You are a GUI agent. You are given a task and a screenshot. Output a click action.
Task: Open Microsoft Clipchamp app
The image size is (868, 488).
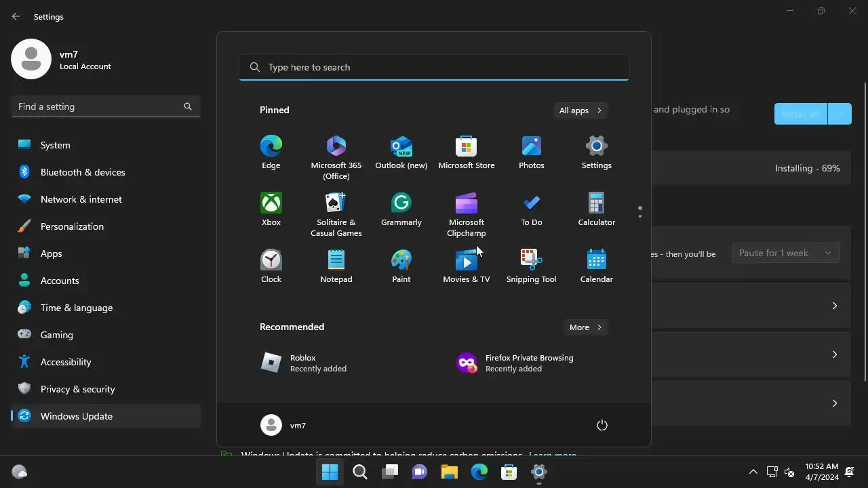click(466, 213)
